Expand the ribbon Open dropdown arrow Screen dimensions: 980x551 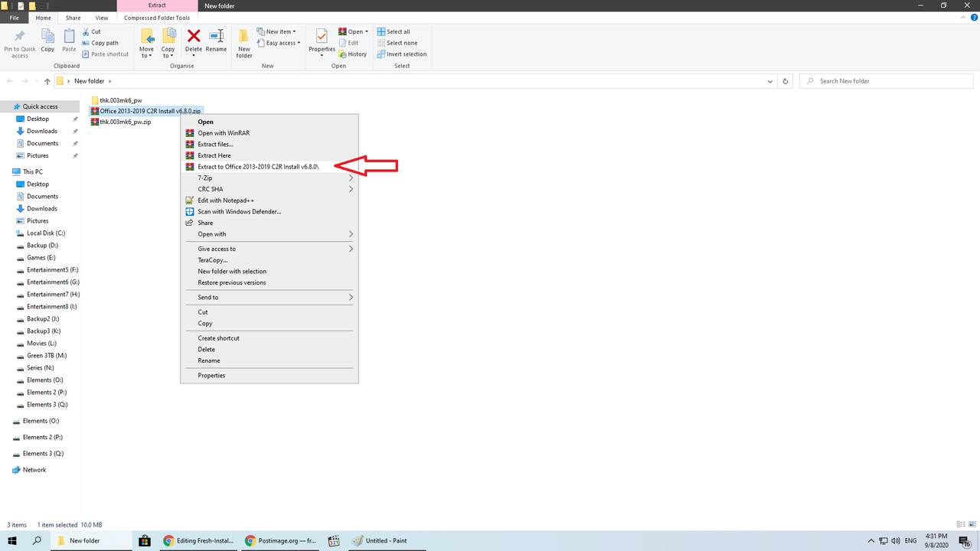(x=367, y=32)
